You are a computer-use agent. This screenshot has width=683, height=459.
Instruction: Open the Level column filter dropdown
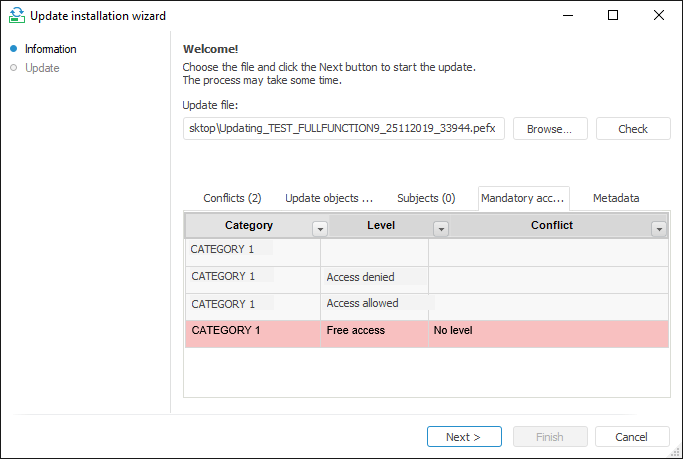(440, 228)
